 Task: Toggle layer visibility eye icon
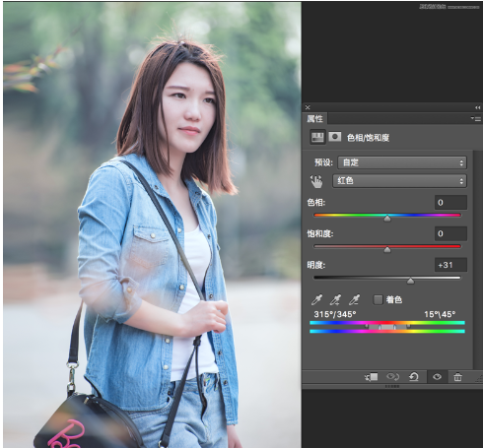pyautogui.click(x=437, y=377)
